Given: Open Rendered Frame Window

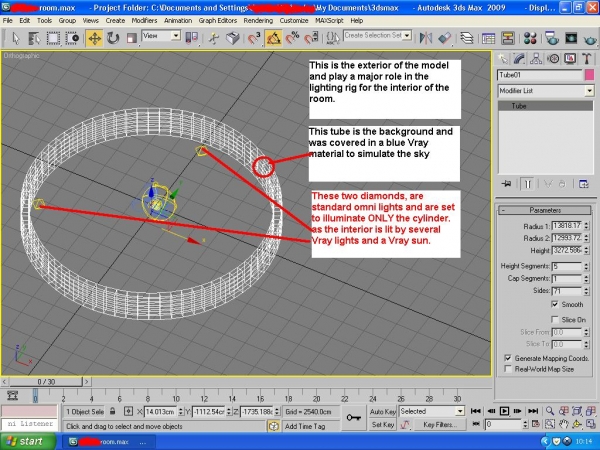Looking at the screenshot, I should [x=571, y=38].
